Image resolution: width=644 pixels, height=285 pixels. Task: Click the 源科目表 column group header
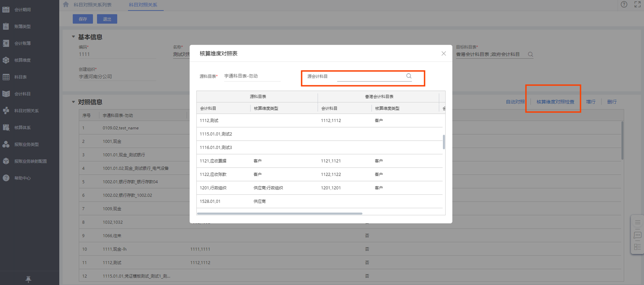pyautogui.click(x=257, y=97)
